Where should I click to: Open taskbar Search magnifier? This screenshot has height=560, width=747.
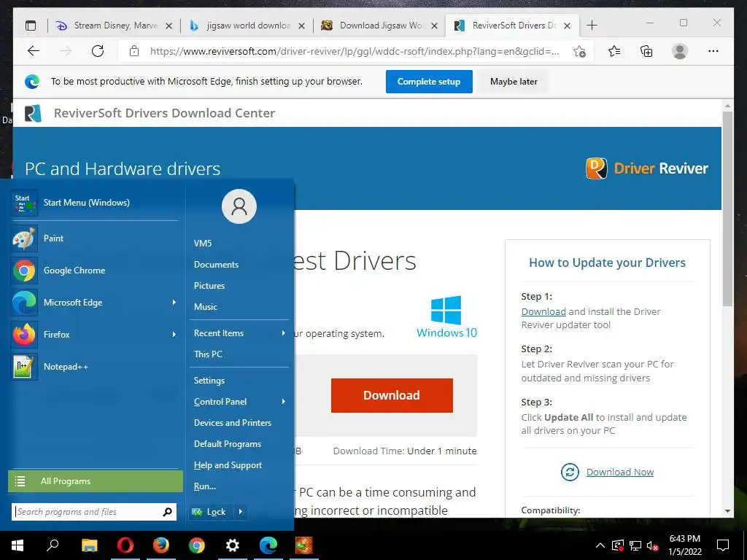53,545
